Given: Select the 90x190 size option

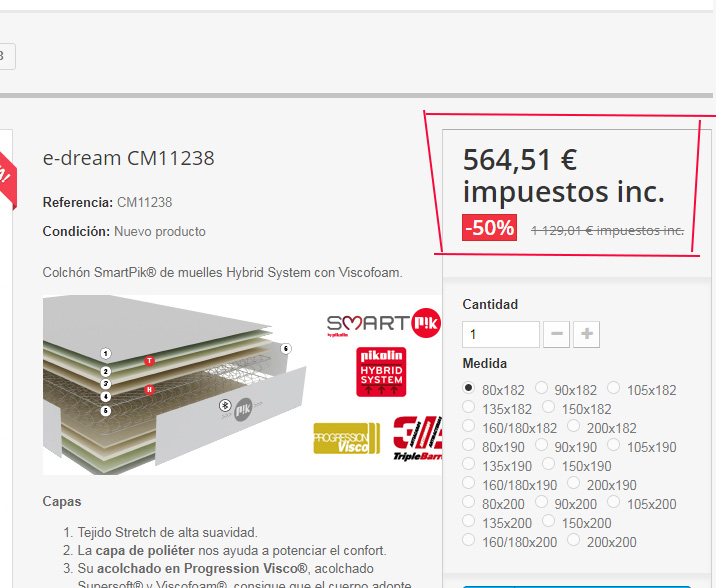Looking at the screenshot, I should 541,444.
